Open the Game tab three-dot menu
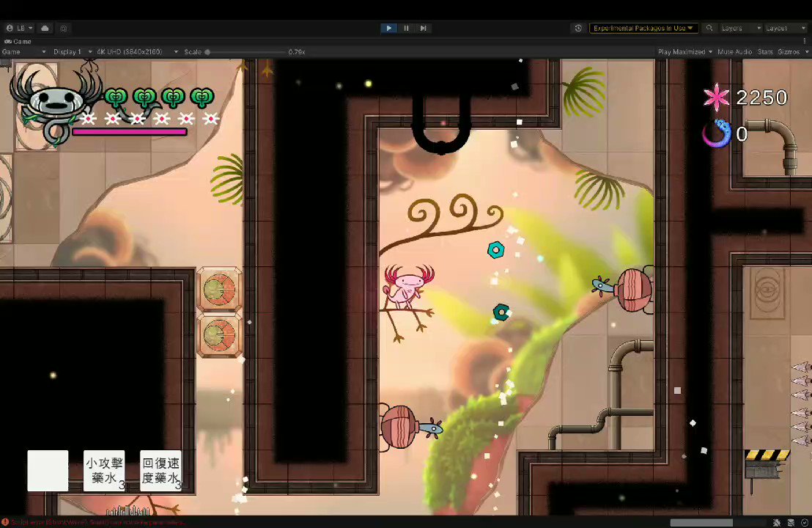 click(805, 41)
